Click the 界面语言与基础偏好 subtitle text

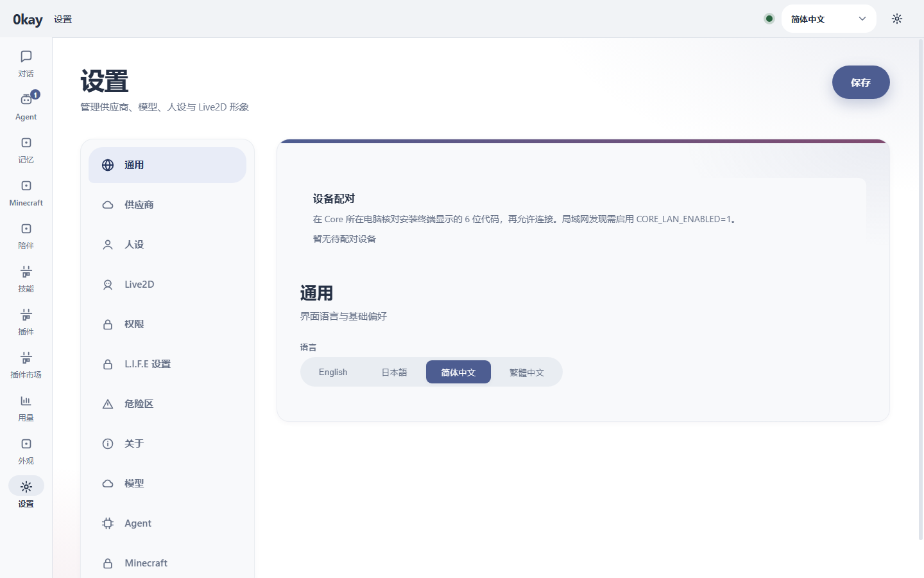[x=343, y=316]
